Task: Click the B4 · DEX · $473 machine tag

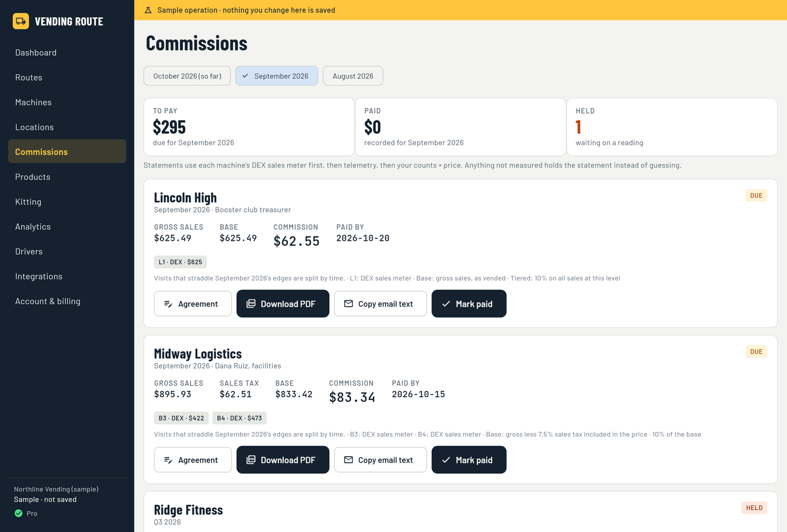Action: pos(240,418)
